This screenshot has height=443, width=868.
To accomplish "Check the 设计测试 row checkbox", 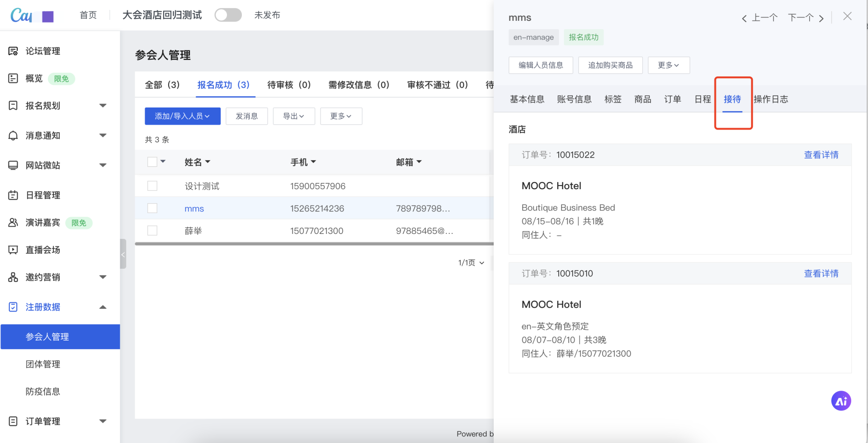I will click(152, 186).
